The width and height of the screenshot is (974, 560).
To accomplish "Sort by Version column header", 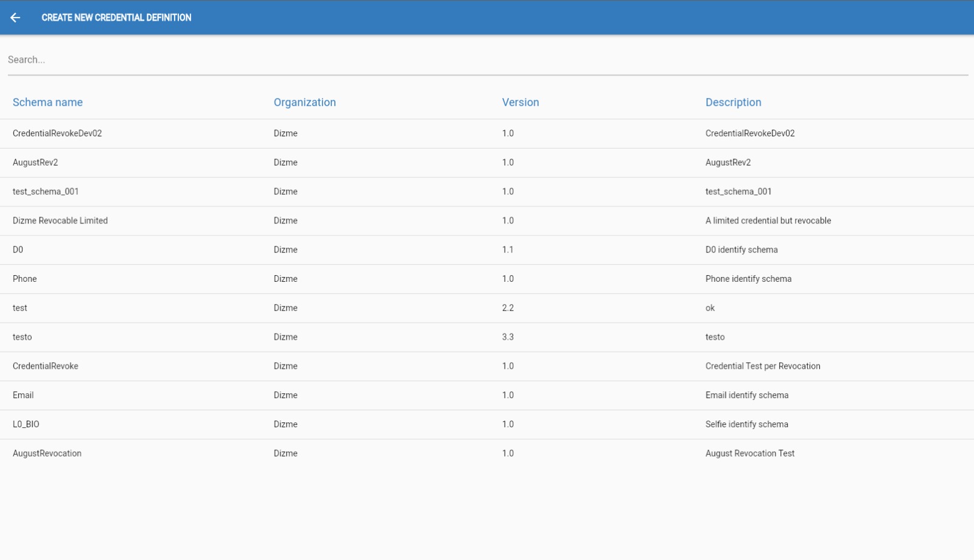I will [520, 102].
